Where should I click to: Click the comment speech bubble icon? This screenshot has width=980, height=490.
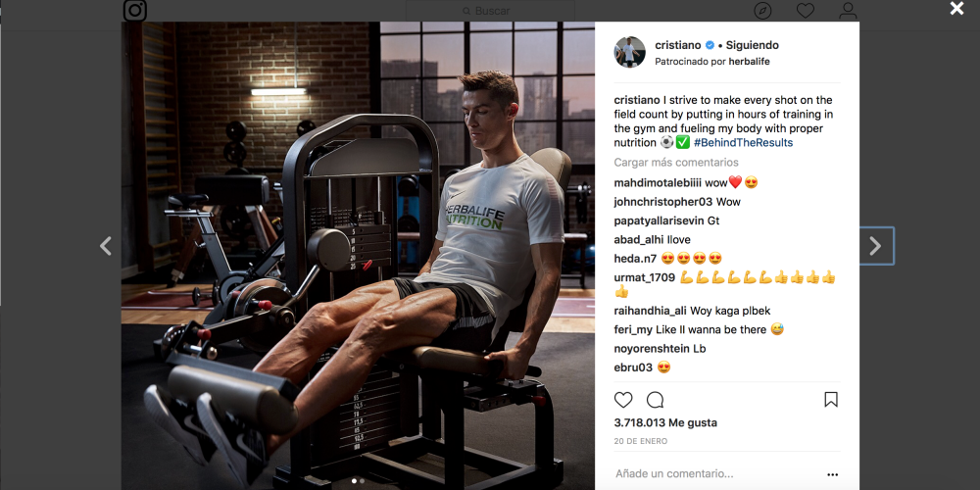click(x=655, y=400)
